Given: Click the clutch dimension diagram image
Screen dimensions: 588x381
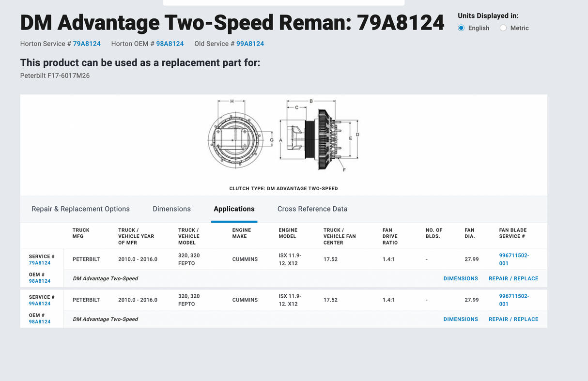Looking at the screenshot, I should coord(284,137).
